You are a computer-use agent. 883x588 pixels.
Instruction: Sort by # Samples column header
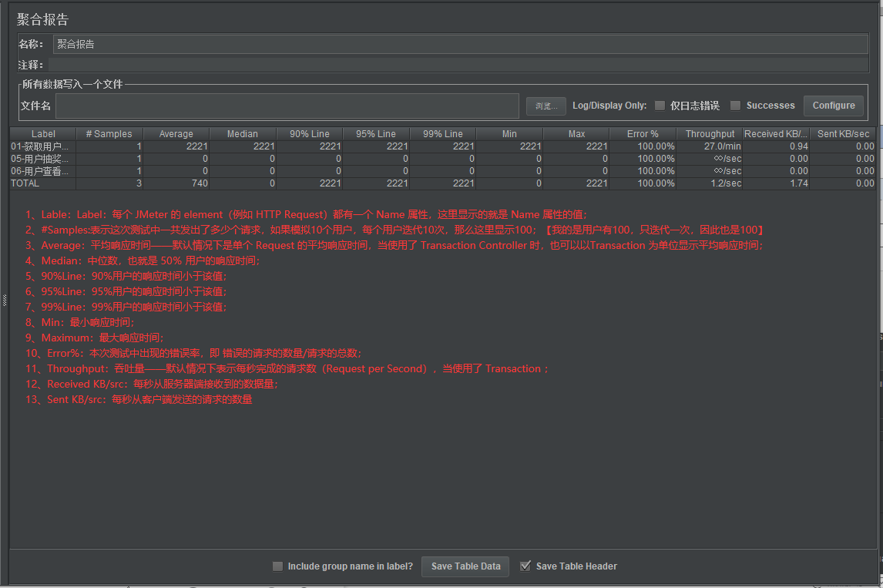[109, 134]
